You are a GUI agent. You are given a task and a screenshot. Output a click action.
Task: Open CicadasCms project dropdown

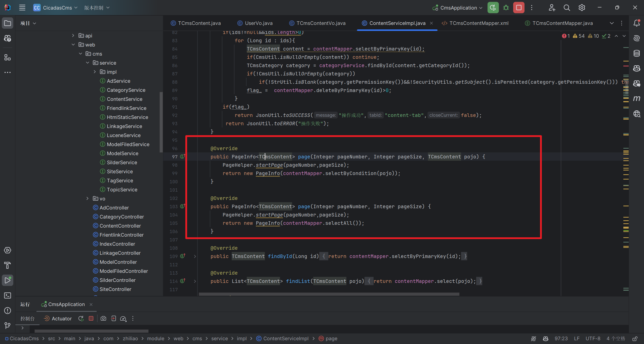55,8
